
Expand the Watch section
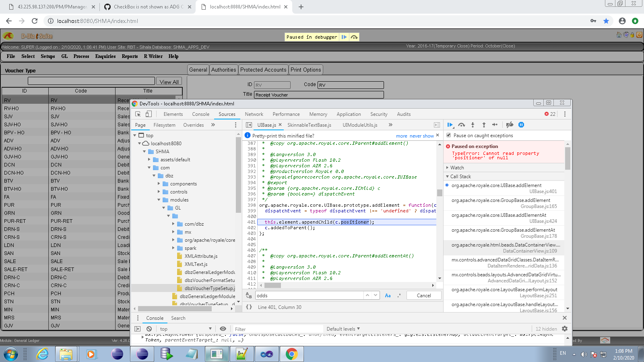tap(457, 167)
